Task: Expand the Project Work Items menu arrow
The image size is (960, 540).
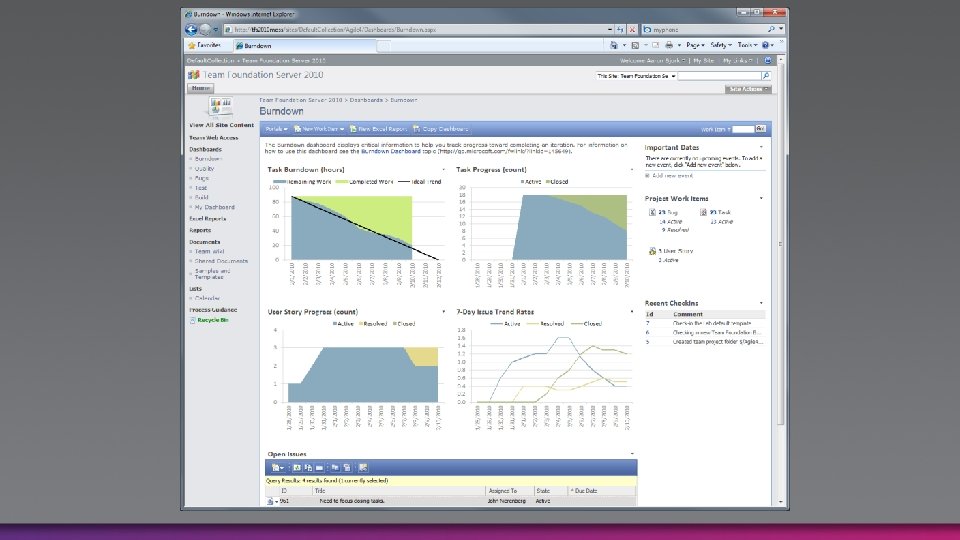Action: (761, 198)
